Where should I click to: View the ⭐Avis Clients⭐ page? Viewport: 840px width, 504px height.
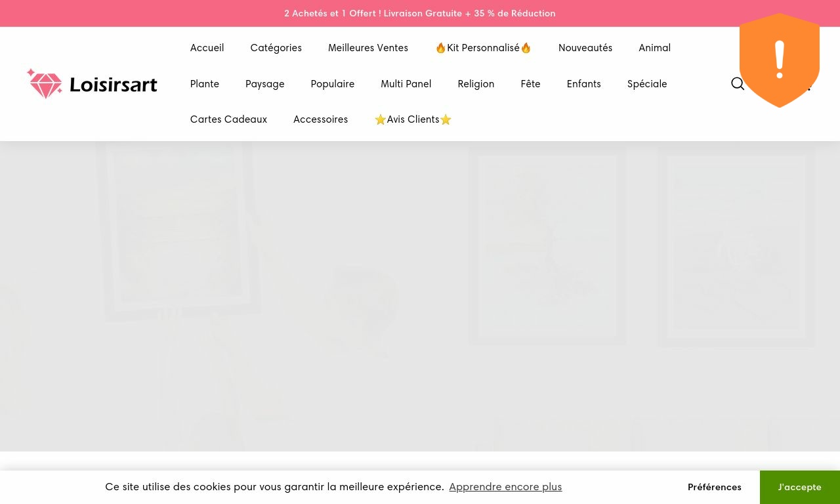coord(413,119)
